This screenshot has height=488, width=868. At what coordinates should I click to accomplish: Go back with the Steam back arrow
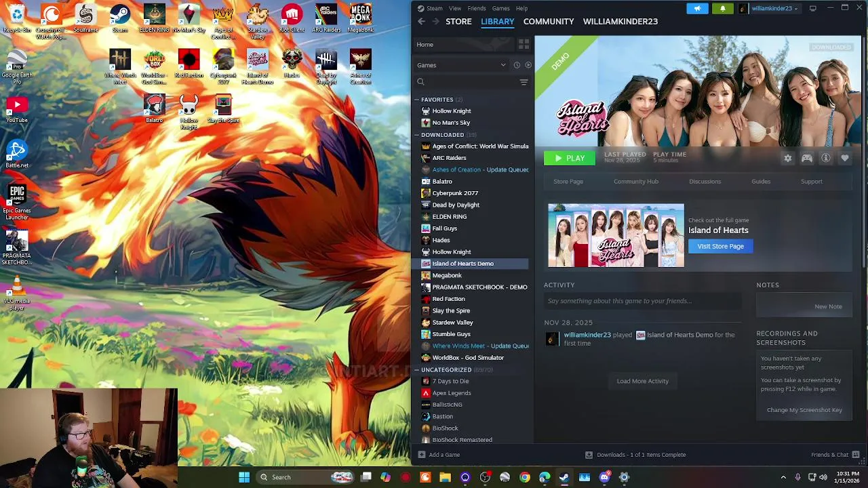421,22
